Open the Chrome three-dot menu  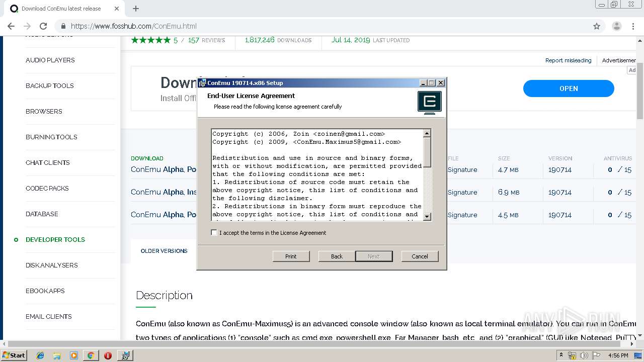click(633, 26)
